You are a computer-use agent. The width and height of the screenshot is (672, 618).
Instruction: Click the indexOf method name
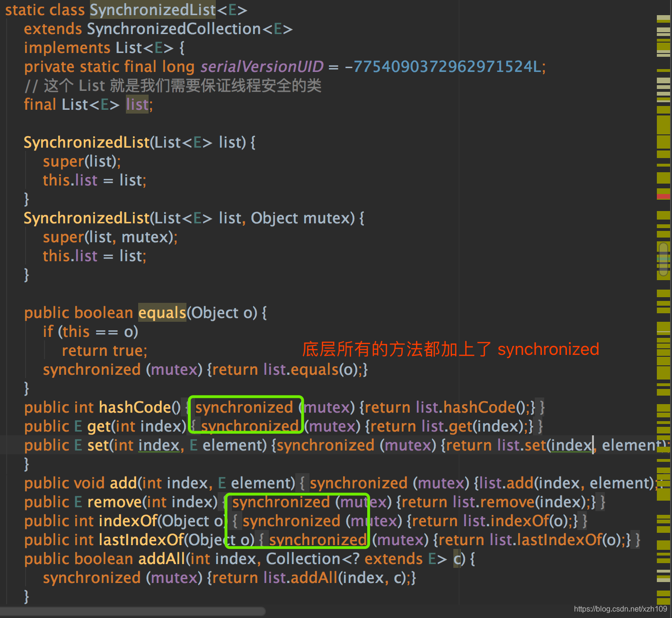click(128, 521)
